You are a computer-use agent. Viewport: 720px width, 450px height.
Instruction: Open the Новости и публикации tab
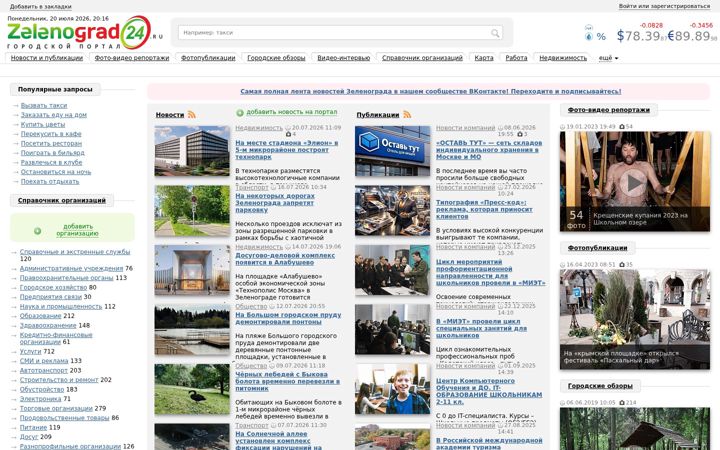point(47,58)
